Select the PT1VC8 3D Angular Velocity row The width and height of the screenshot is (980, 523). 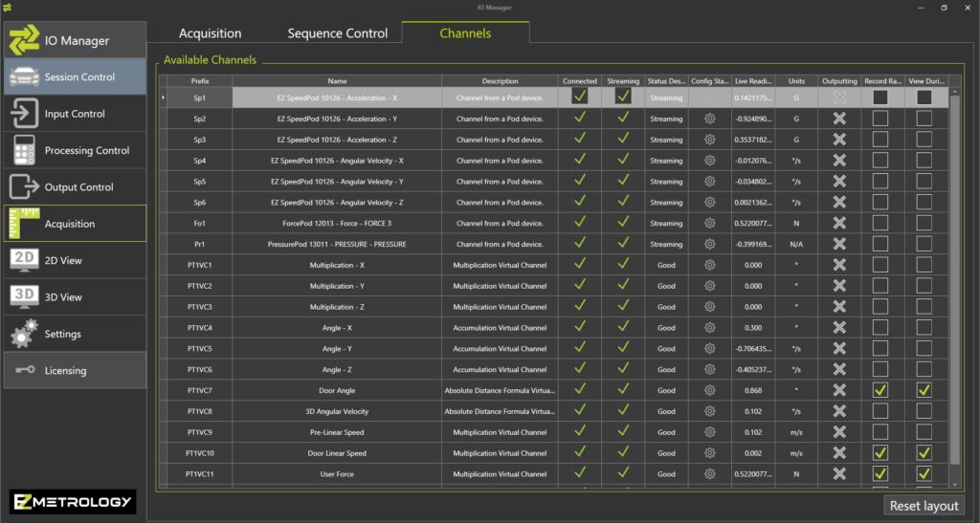pyautogui.click(x=337, y=411)
